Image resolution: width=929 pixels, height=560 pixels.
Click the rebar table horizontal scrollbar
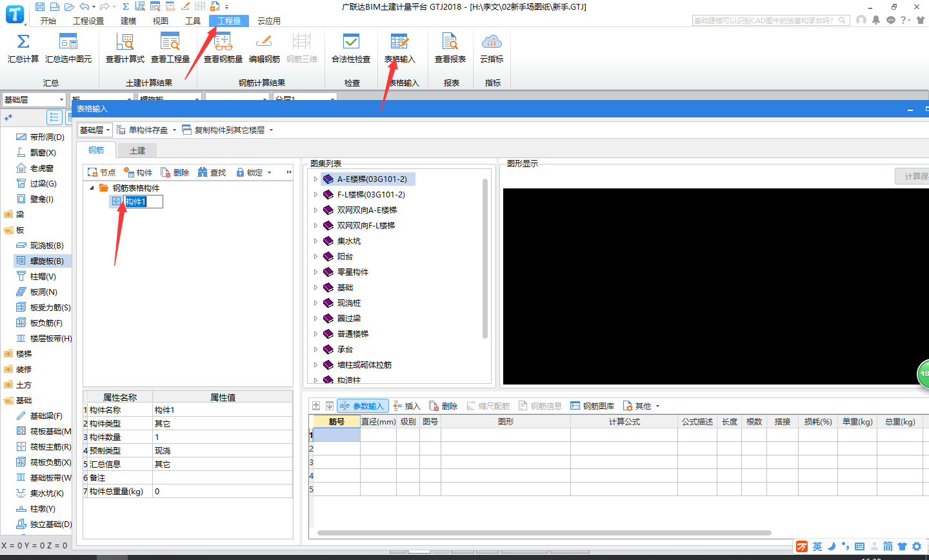543,533
